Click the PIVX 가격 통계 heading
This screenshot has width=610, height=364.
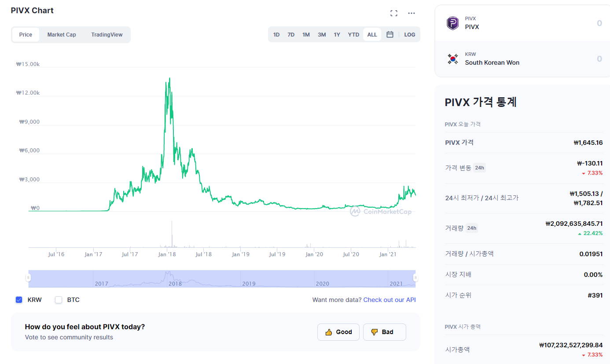click(481, 102)
